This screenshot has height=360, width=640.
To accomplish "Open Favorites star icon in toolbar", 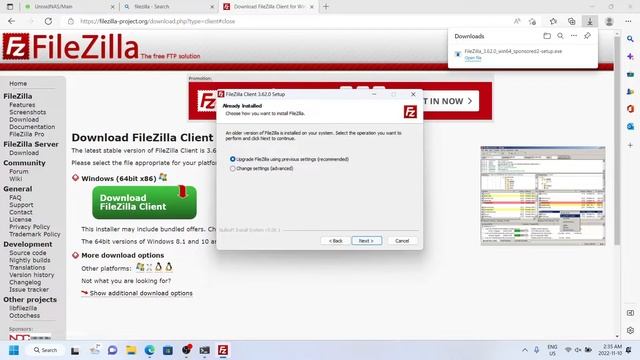I will (x=553, y=21).
